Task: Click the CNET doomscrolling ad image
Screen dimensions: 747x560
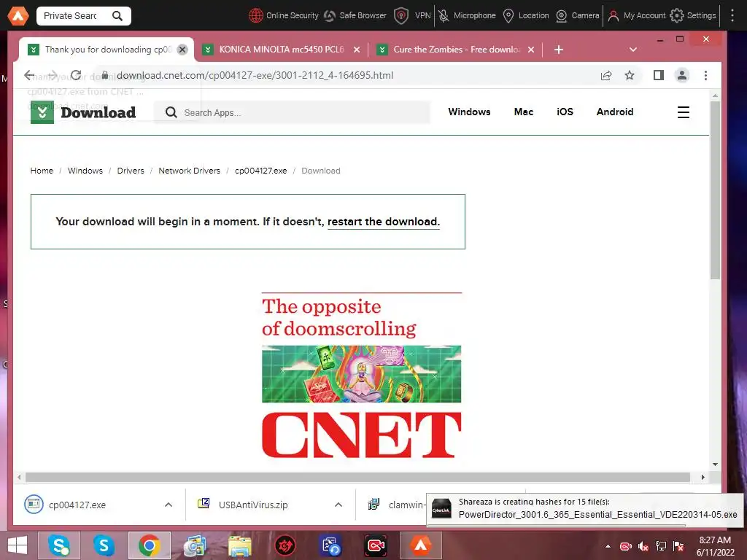Action: 362,376
